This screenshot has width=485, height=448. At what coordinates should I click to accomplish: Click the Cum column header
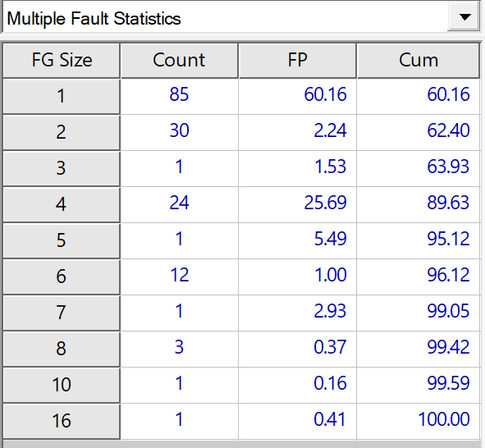click(x=419, y=60)
